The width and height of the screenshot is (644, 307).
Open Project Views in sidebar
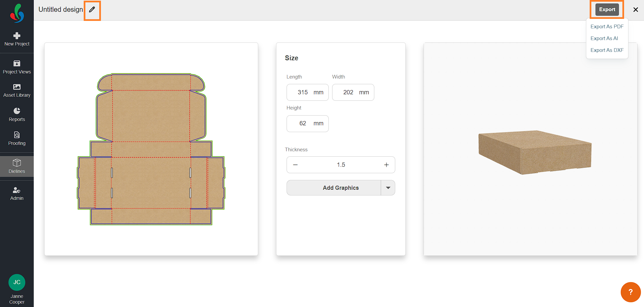point(17,67)
